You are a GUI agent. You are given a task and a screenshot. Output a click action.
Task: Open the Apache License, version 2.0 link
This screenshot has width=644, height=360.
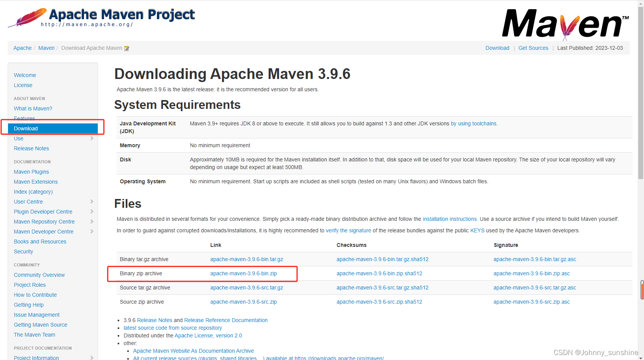tap(208, 335)
